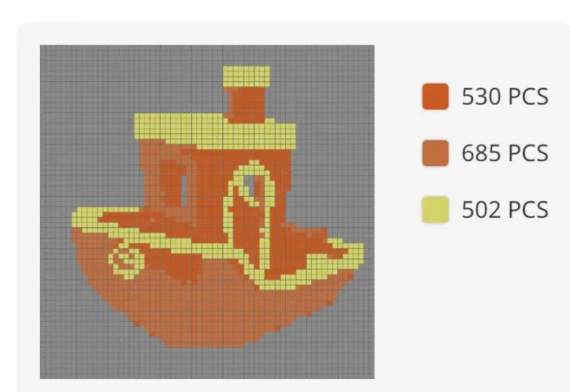
Task: Click the gray grid's top-left corner
Action: pyautogui.click(x=45, y=50)
